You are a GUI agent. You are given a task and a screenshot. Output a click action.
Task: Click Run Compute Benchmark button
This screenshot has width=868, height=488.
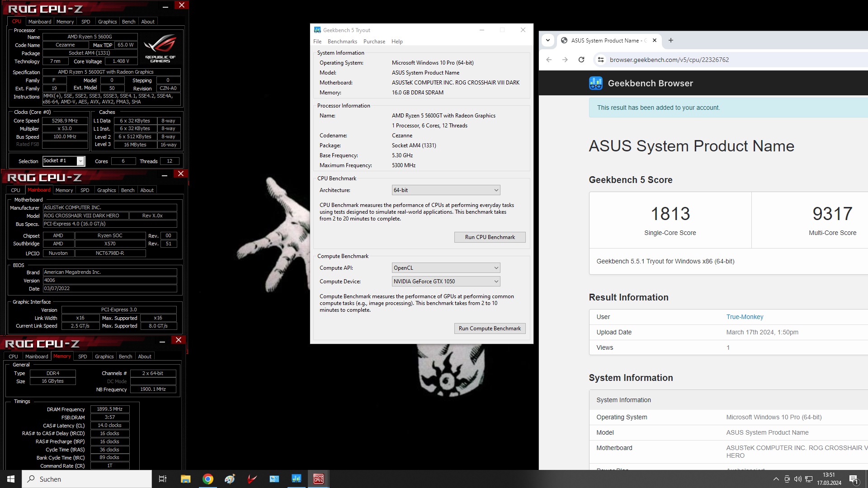click(490, 328)
